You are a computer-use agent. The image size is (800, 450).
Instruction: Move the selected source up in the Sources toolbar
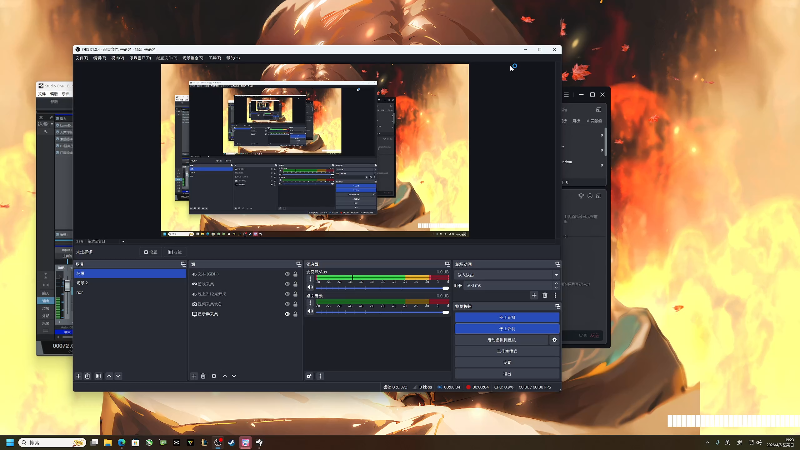point(224,376)
